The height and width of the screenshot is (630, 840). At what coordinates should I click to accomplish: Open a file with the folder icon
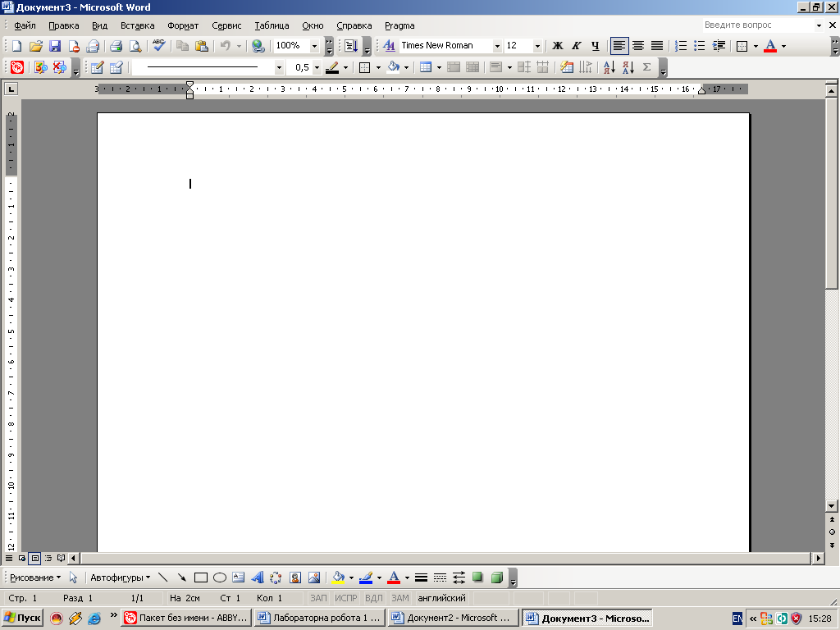[x=35, y=46]
